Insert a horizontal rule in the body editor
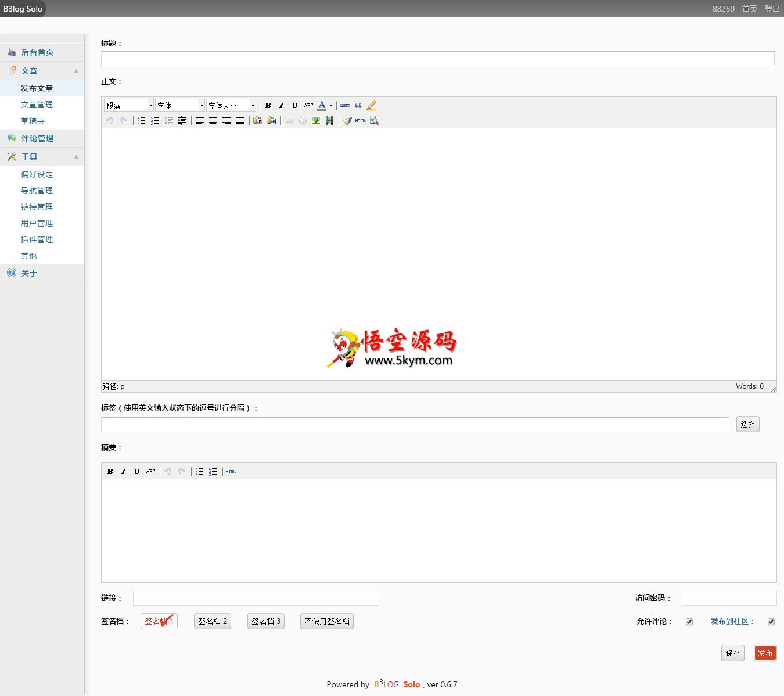This screenshot has width=784, height=696. pos(345,105)
